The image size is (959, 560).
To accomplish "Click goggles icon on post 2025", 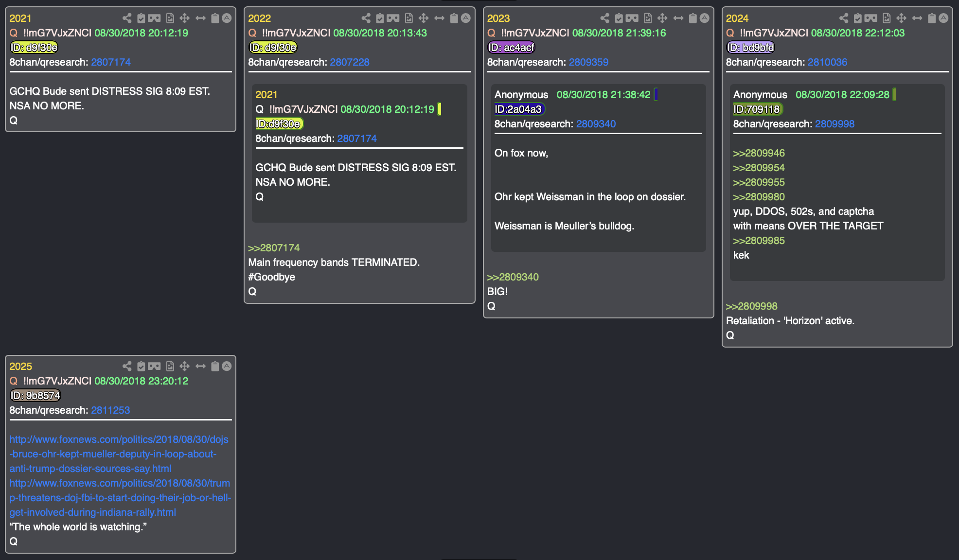I will [x=154, y=366].
